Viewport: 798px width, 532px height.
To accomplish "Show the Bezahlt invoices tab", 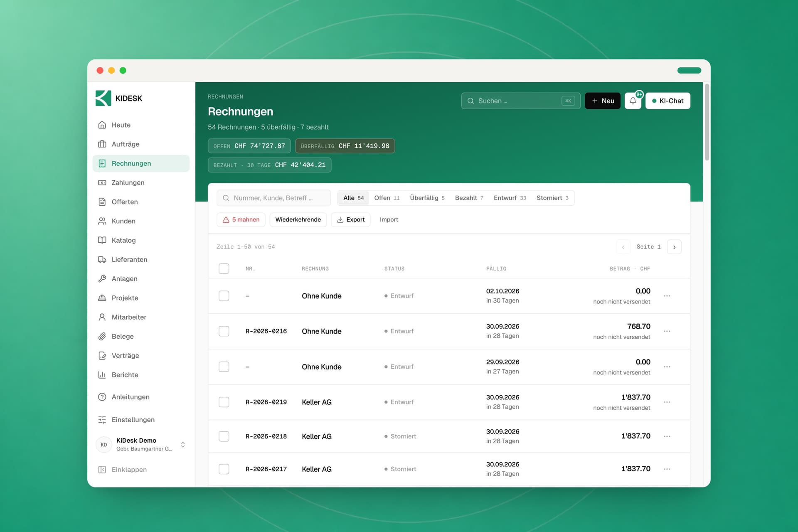I will click(x=469, y=198).
